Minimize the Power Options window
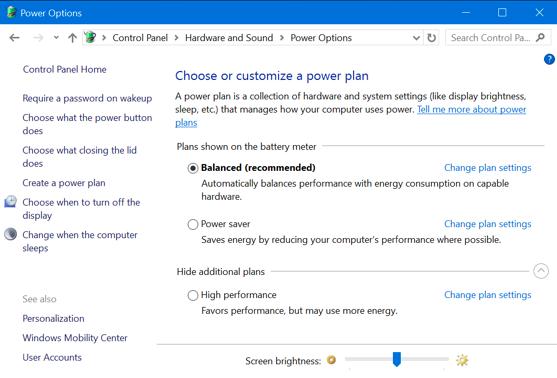Viewport: 557px width, 378px height. [466, 12]
